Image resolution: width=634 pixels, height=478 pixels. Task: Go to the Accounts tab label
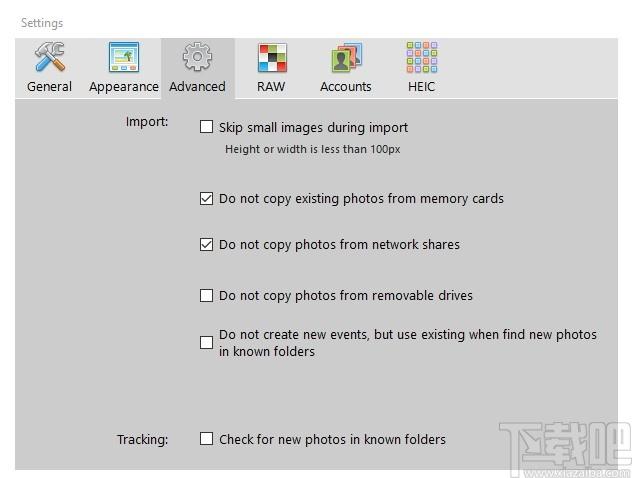coord(346,87)
